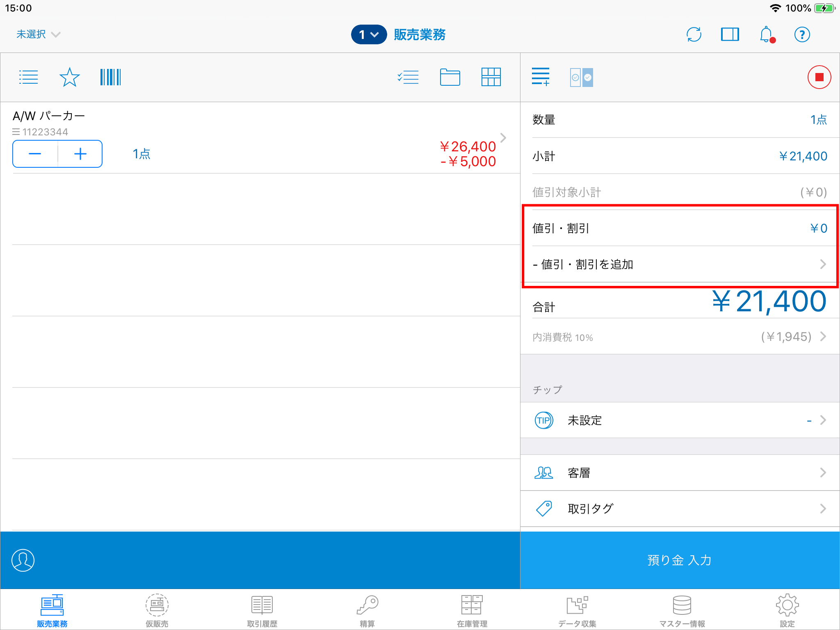Increase A/W パーカー quantity with plus
Screen dimensions: 840x630
80,154
